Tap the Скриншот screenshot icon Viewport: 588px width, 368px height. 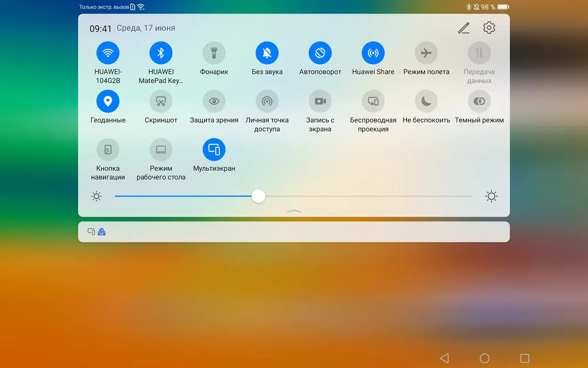coord(161,101)
